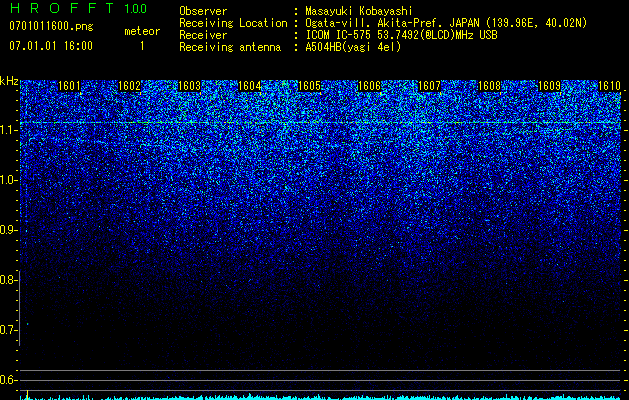Click the 1605 time marker
The width and height of the screenshot is (629, 400).
pyautogui.click(x=310, y=86)
